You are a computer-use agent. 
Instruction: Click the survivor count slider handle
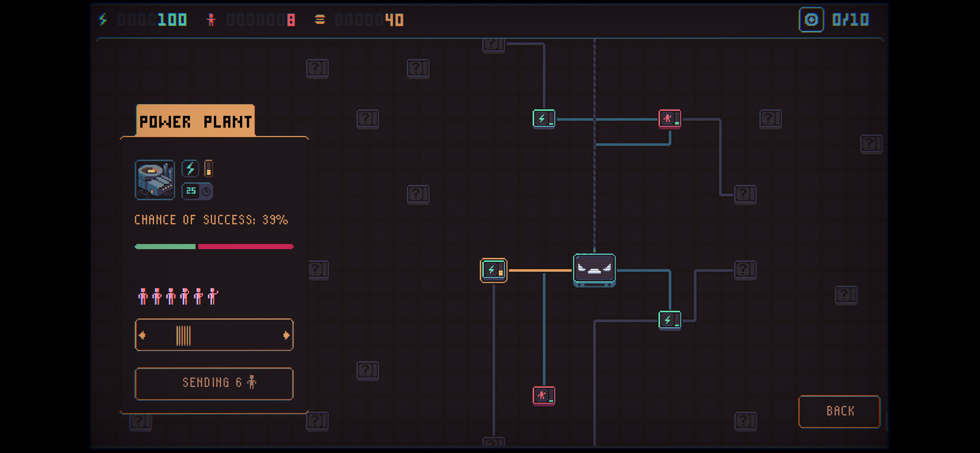pyautogui.click(x=183, y=335)
